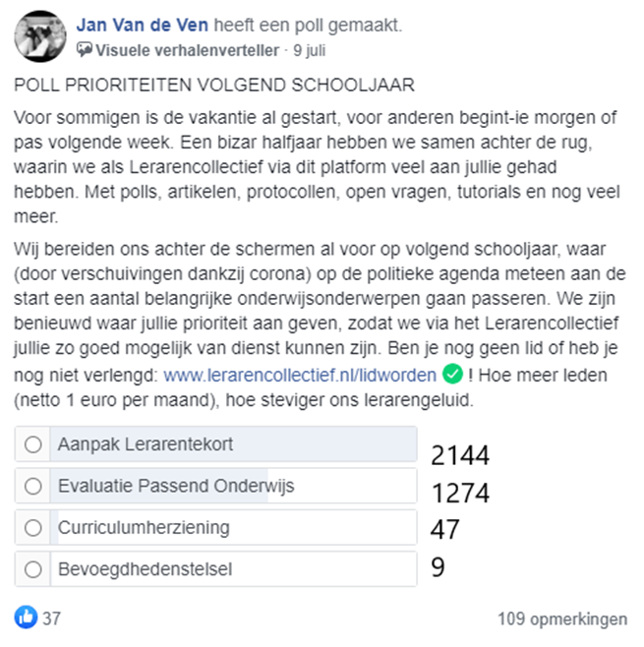The width and height of the screenshot is (644, 647).
Task: Click the Visuele verhalenverteller badge icon
Action: pos(85,50)
